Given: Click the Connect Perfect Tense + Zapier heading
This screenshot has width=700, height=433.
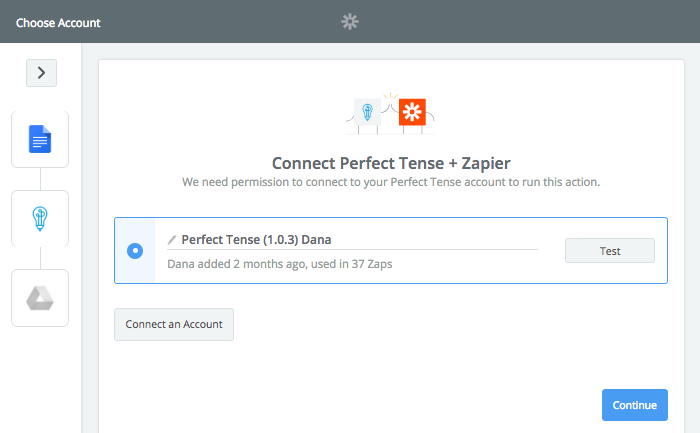Looking at the screenshot, I should point(391,163).
